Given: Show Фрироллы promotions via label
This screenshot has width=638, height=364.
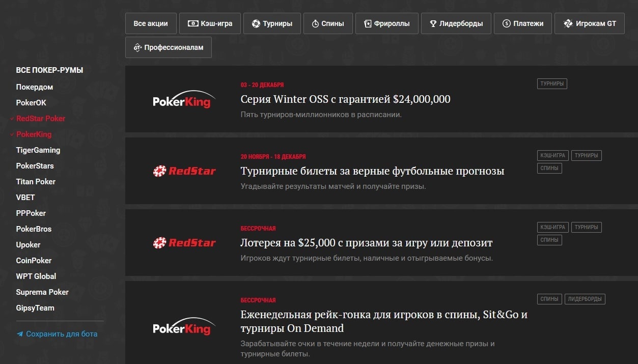Looking at the screenshot, I should [392, 23].
